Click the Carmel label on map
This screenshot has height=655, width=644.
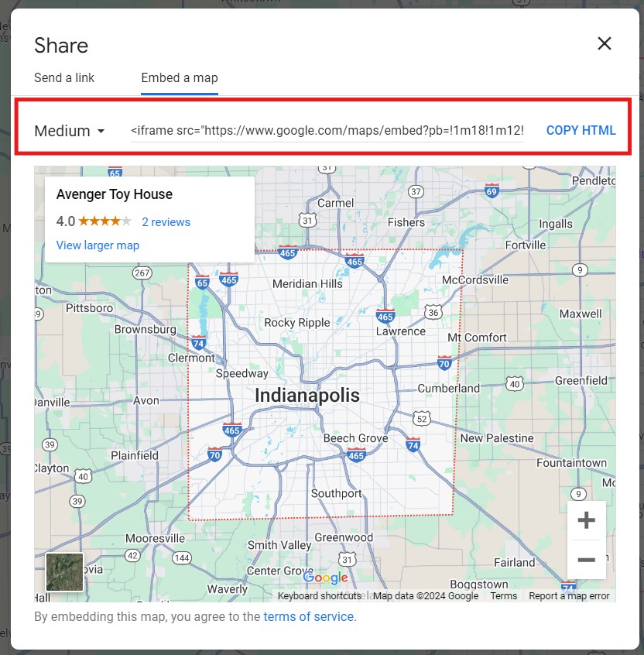tap(335, 203)
